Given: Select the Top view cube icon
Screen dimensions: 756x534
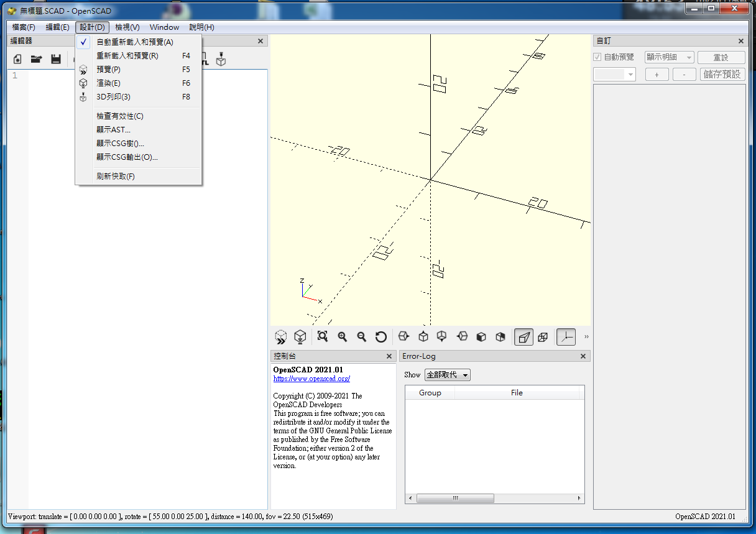Looking at the screenshot, I should (x=423, y=336).
